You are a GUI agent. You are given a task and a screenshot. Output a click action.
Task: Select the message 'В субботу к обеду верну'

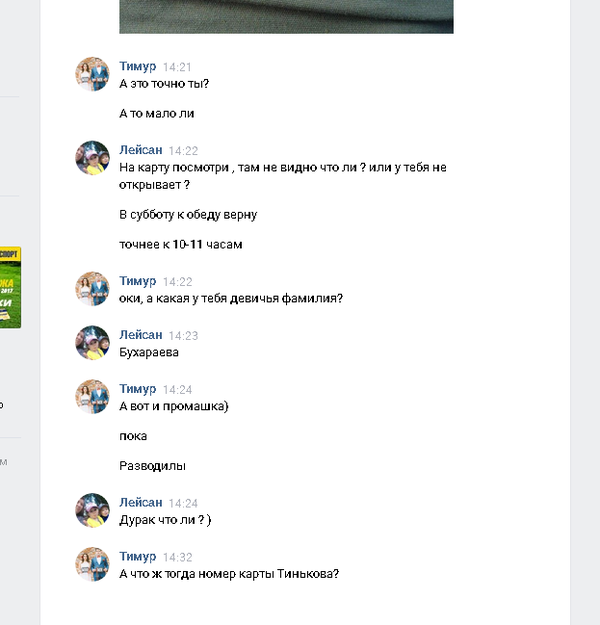coord(188,215)
